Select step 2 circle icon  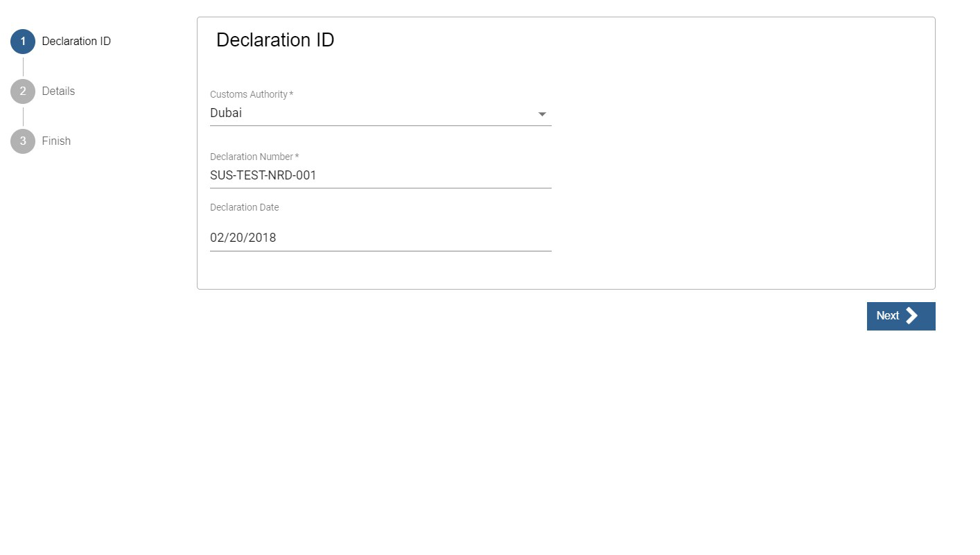pyautogui.click(x=23, y=91)
